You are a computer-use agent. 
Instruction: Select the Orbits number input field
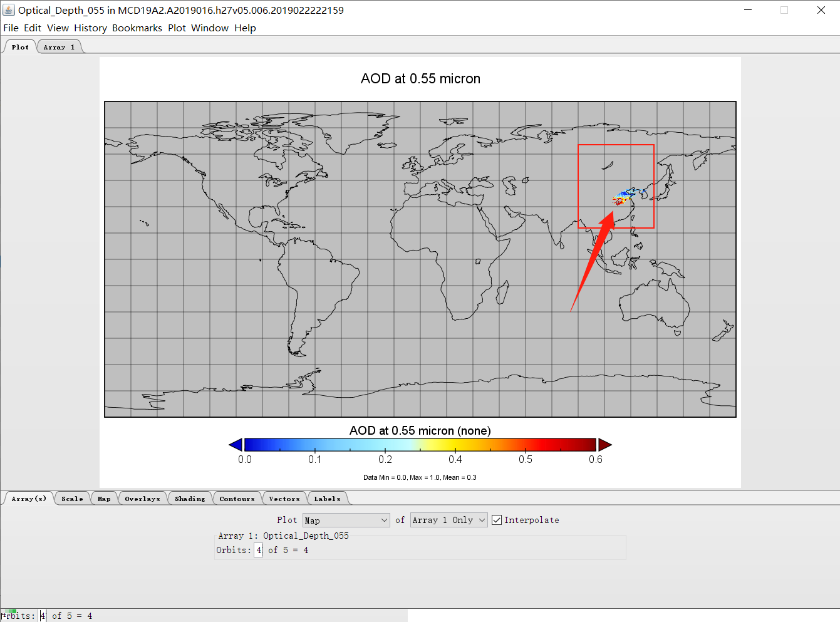(259, 549)
